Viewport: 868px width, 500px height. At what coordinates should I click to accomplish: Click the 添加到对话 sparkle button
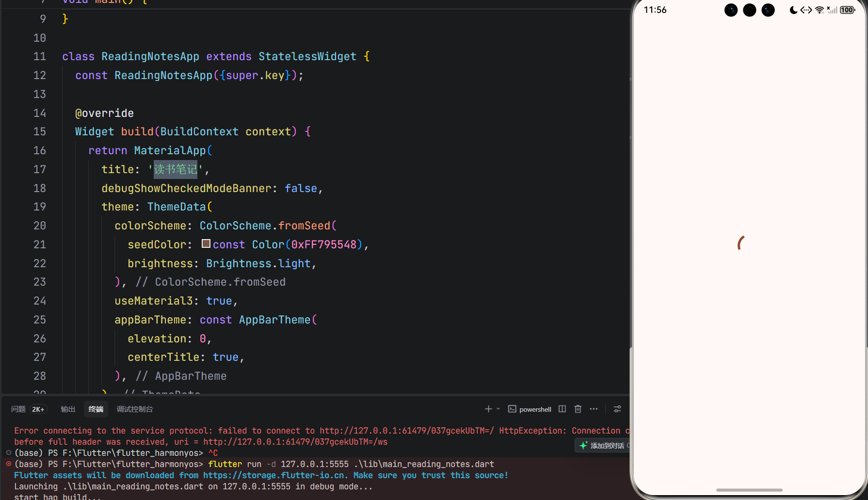(602, 445)
